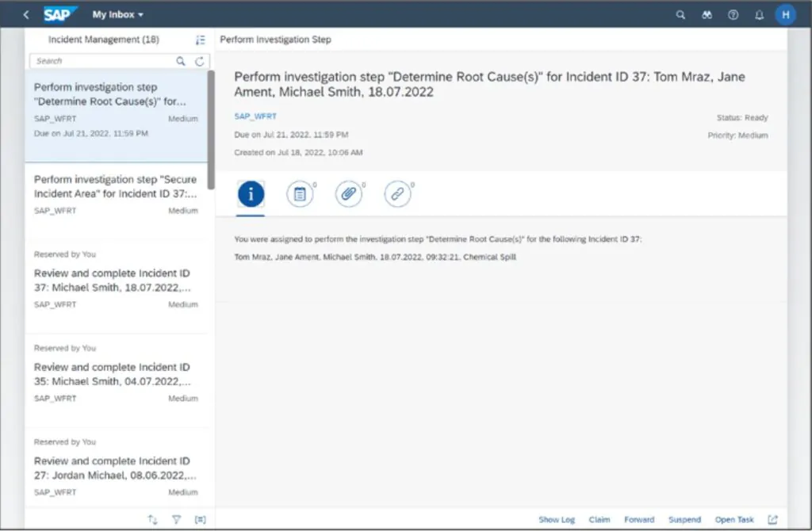The image size is (812, 531).
Task: Switch to the Notes tab icon
Action: [x=300, y=194]
